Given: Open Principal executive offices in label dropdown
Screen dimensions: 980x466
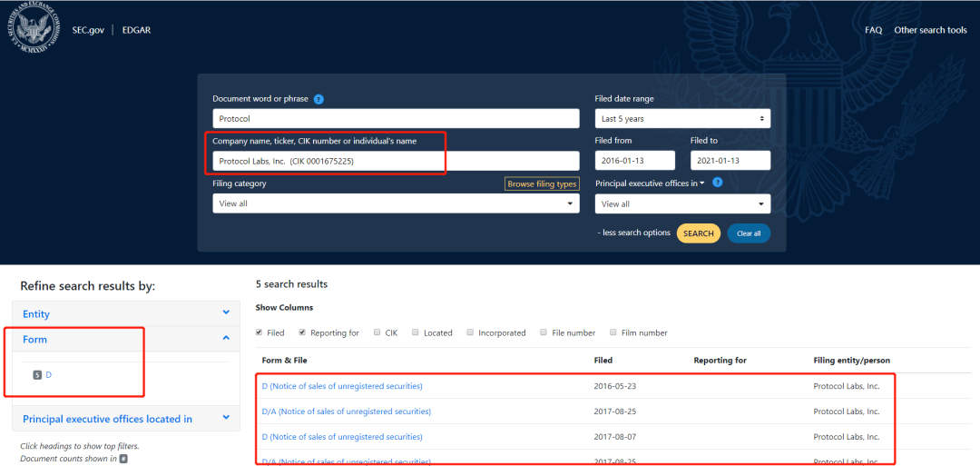Looking at the screenshot, I should point(650,183).
